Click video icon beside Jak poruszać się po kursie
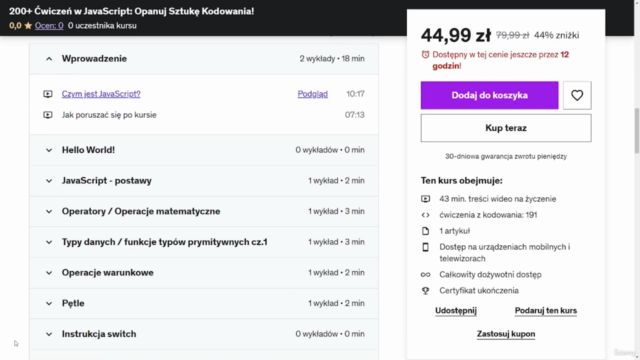 coord(48,115)
